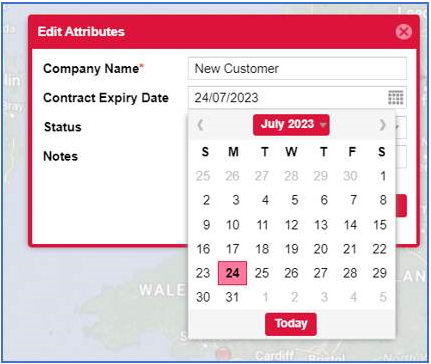The image size is (431, 364).
Task: Click the Today button
Action: 291,324
